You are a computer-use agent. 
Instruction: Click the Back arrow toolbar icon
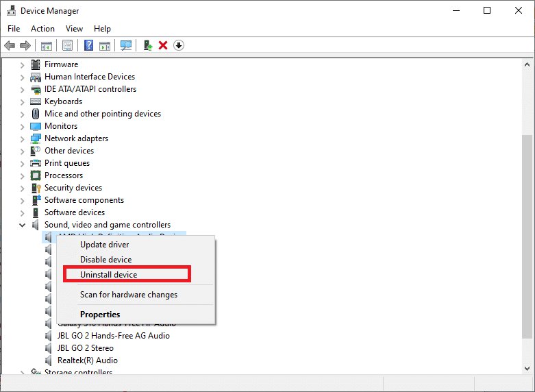pyautogui.click(x=10, y=45)
